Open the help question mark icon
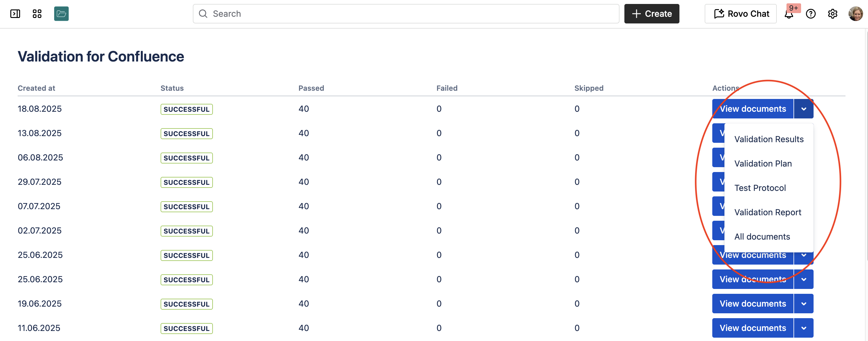The height and width of the screenshot is (341, 868). [811, 14]
